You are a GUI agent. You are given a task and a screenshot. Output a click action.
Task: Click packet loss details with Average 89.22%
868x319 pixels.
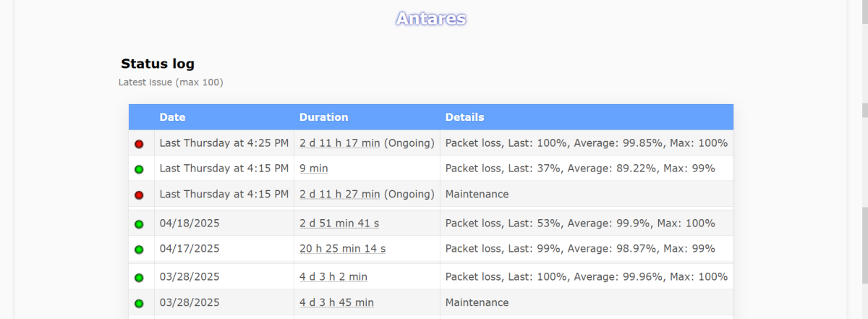click(x=580, y=169)
